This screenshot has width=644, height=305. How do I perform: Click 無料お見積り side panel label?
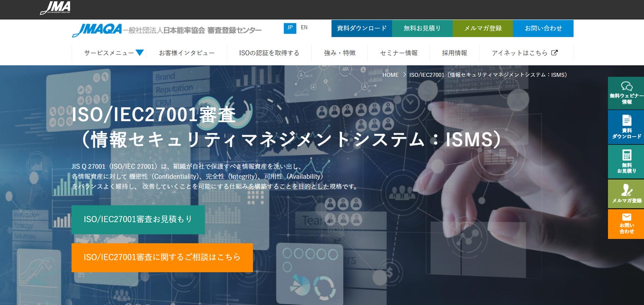pyautogui.click(x=627, y=168)
